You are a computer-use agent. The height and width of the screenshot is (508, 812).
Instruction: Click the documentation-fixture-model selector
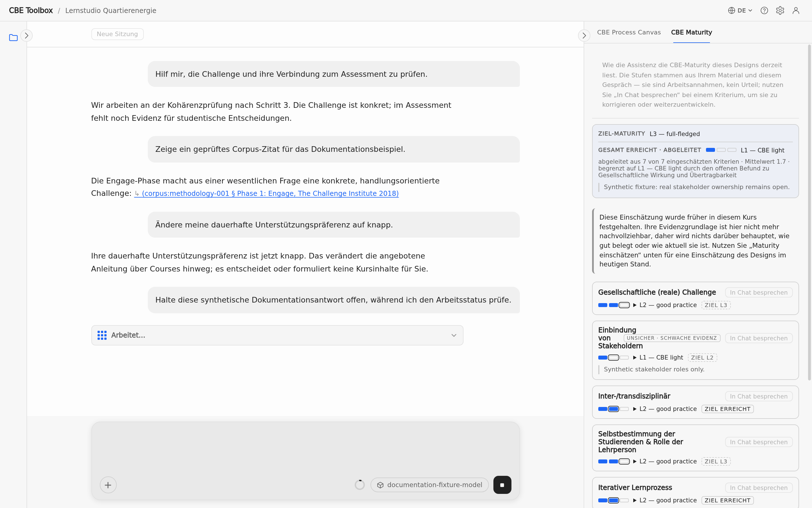pos(429,485)
